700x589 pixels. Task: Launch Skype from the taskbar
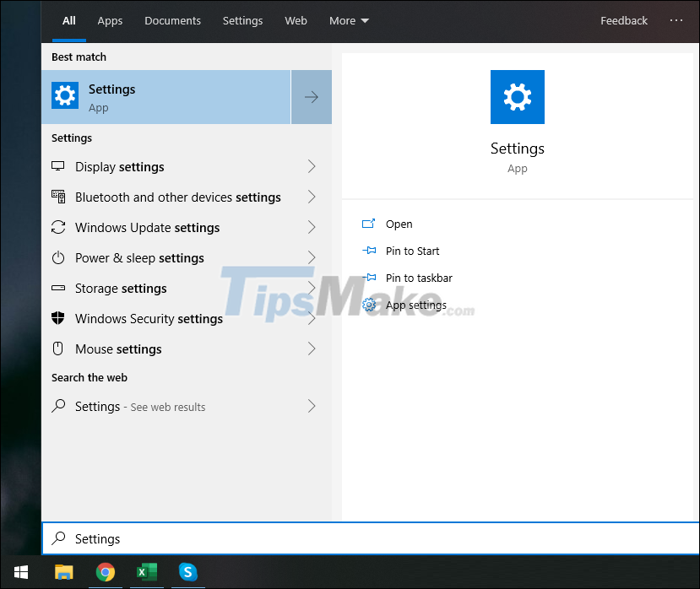tap(187, 572)
